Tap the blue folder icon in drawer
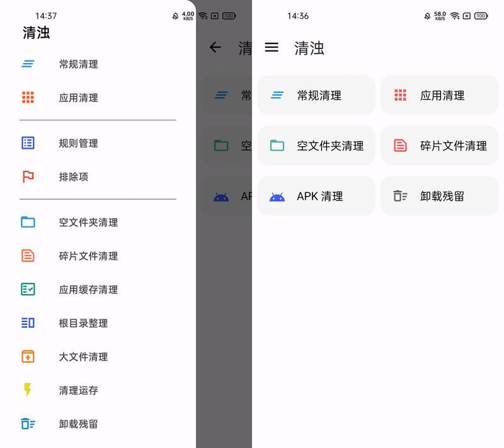This screenshot has width=504, height=448. pyautogui.click(x=28, y=222)
